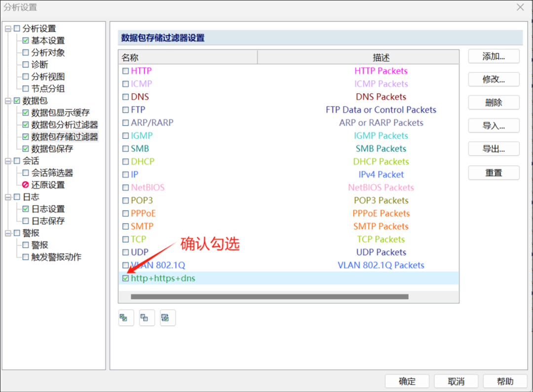Viewport: 533px width, 392px height.
Task: Click the 帮助 button for help
Action: coord(505,381)
